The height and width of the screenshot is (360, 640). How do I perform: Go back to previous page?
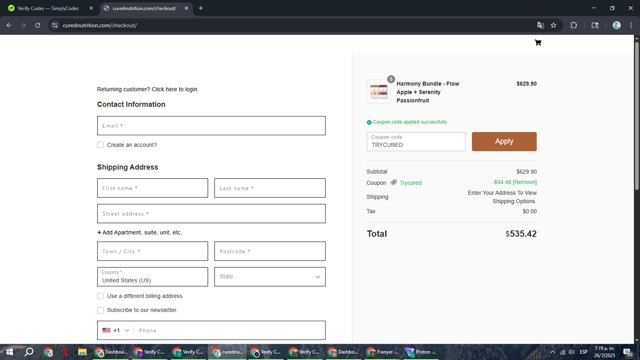pos(9,25)
